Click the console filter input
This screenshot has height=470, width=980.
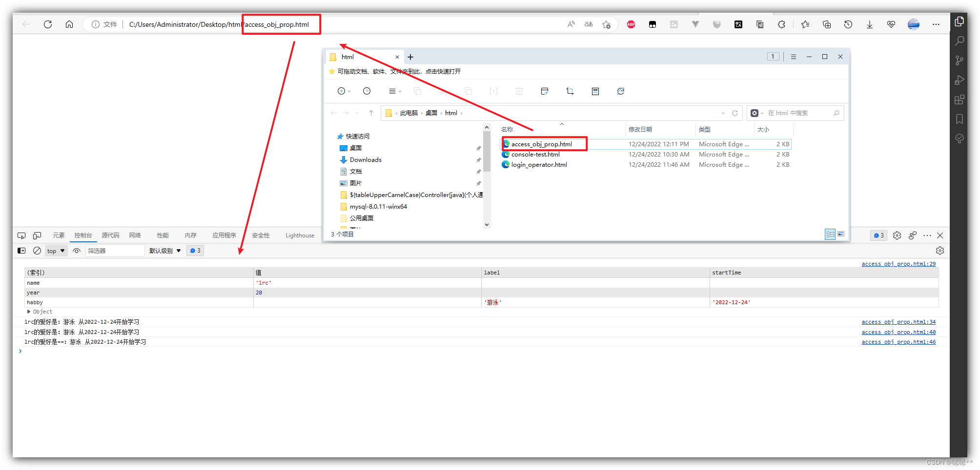pyautogui.click(x=115, y=251)
